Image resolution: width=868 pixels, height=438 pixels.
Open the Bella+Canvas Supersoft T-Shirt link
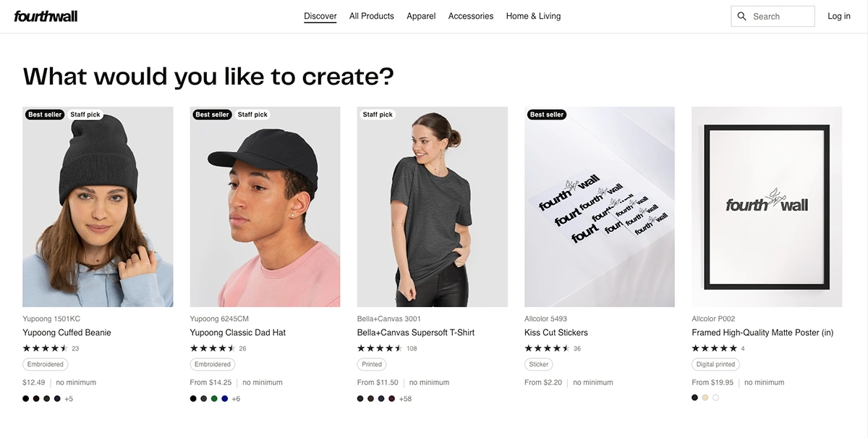(x=416, y=332)
